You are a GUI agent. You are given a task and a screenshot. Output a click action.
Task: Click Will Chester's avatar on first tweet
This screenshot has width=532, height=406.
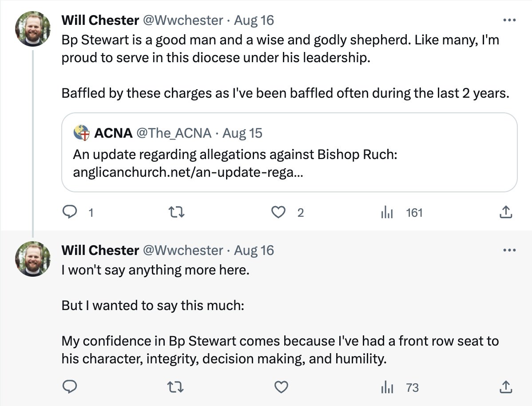[x=33, y=29]
